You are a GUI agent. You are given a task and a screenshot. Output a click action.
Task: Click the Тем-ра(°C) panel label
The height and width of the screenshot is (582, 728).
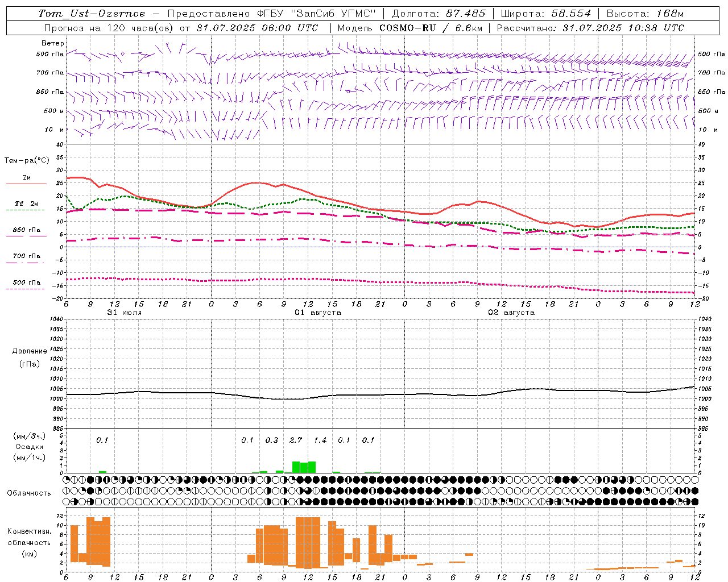point(27,161)
